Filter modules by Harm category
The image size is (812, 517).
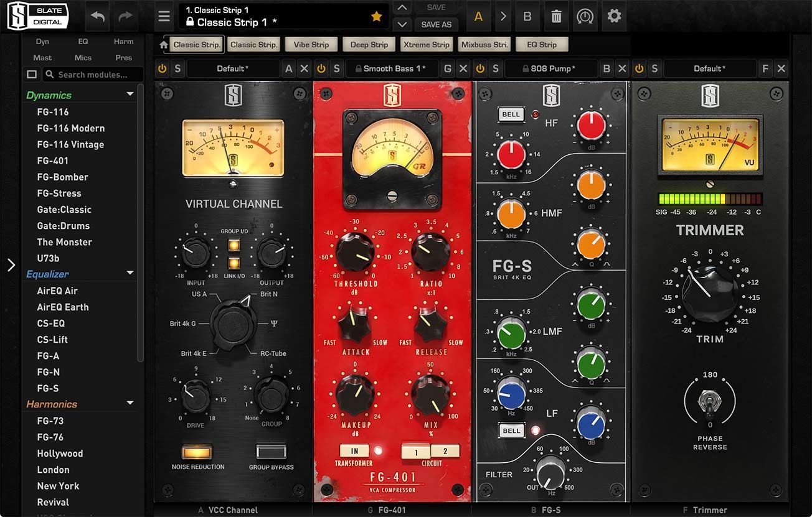coord(123,41)
